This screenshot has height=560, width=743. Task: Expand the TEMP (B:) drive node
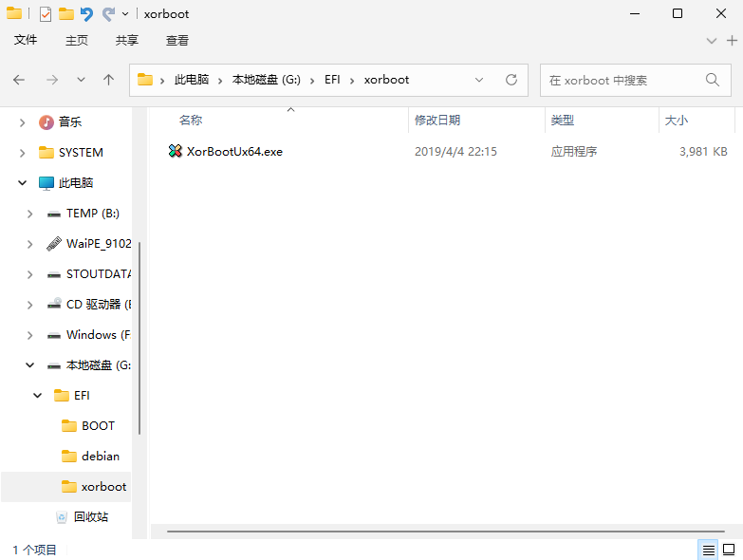[x=29, y=214]
